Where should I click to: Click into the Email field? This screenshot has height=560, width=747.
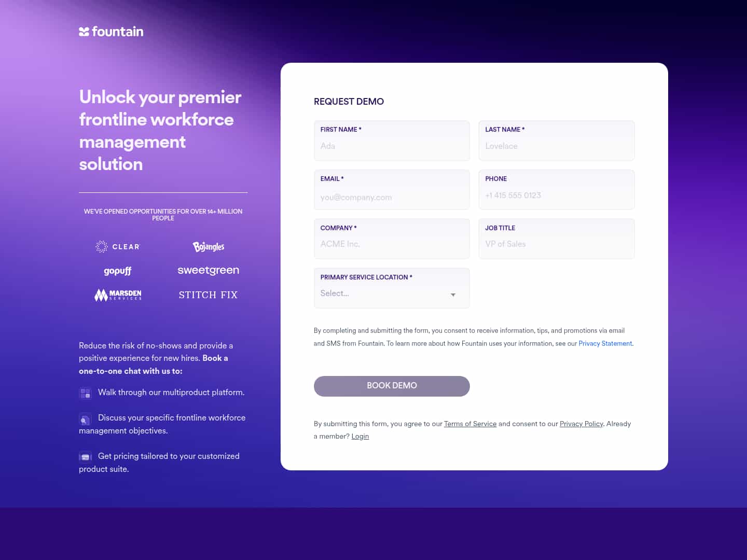click(x=392, y=197)
